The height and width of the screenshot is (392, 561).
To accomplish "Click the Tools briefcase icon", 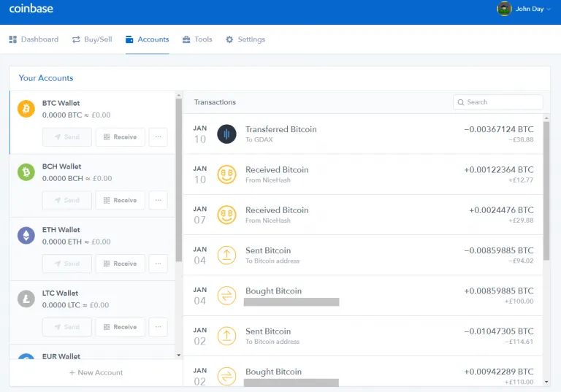I will 186,39.
